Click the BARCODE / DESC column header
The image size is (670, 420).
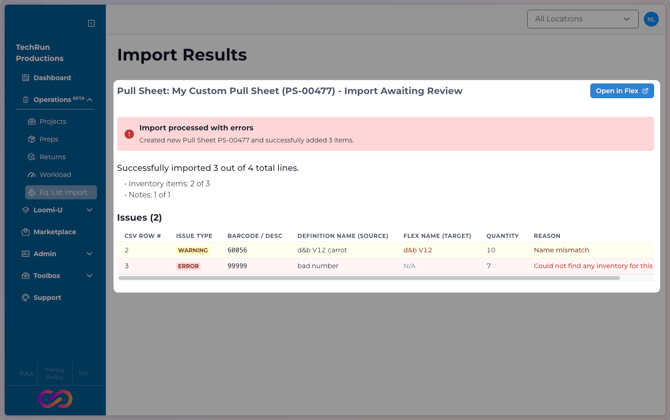point(255,236)
